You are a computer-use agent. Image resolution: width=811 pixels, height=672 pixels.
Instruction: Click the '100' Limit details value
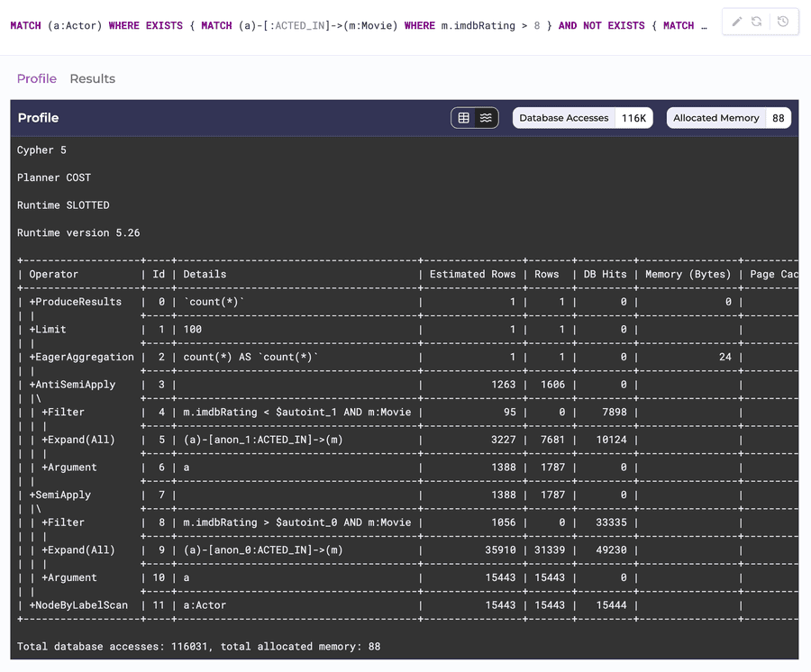click(193, 330)
